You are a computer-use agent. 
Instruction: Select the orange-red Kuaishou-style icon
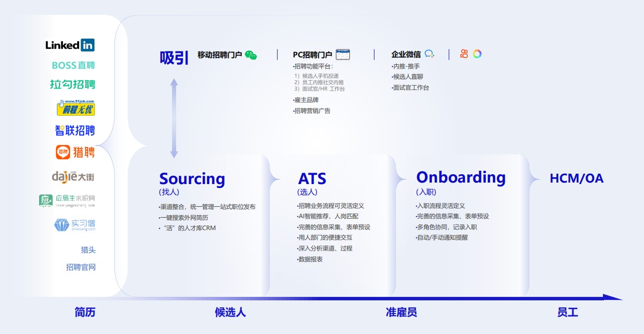pos(464,54)
